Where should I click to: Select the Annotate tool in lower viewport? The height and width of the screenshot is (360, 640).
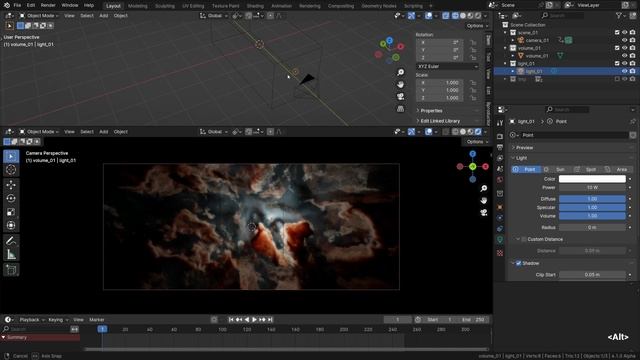11,240
